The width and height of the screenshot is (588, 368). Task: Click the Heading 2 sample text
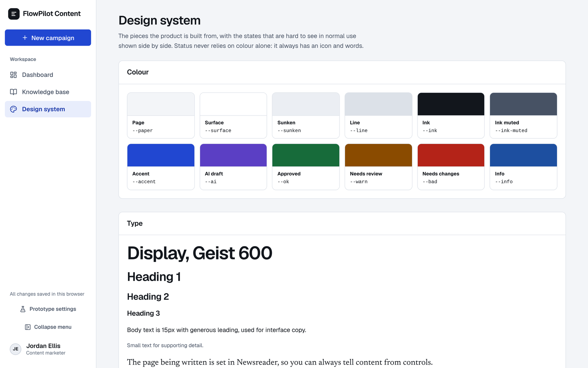148,297
